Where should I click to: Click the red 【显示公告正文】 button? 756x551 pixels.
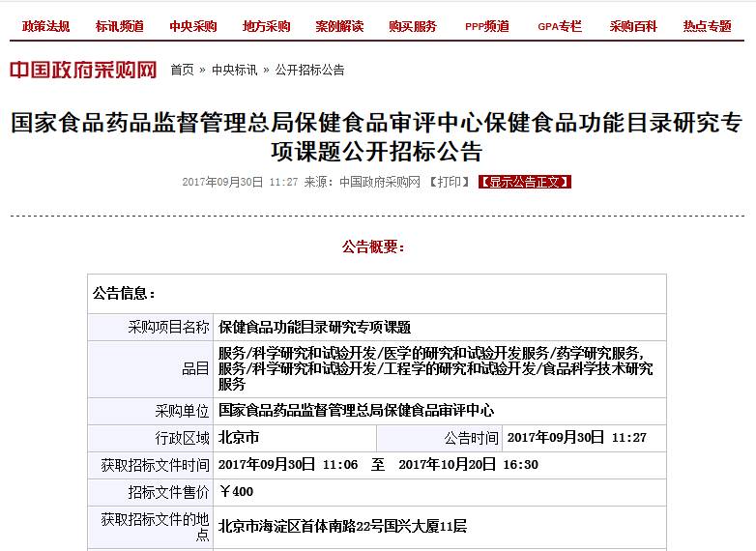click(x=525, y=182)
